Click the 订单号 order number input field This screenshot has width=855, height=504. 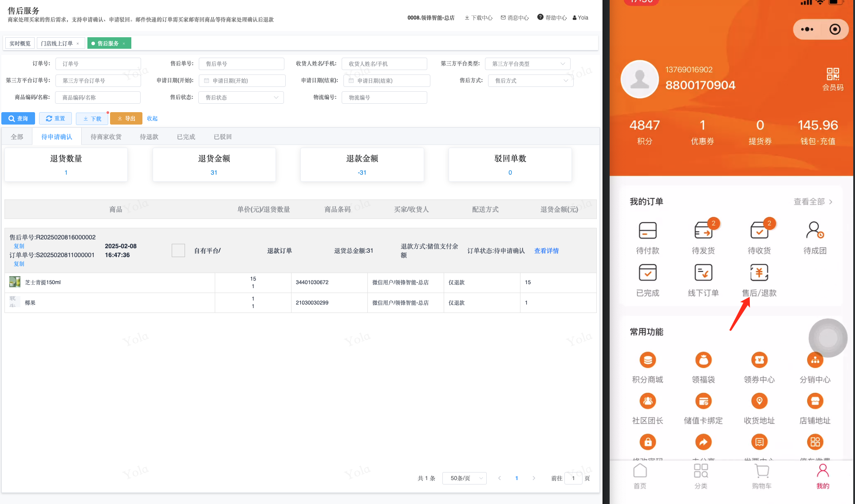tap(98, 64)
